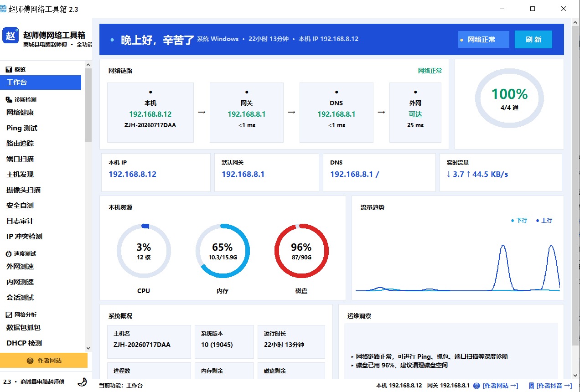Click the 诊断检测 section header icon

(x=8, y=99)
